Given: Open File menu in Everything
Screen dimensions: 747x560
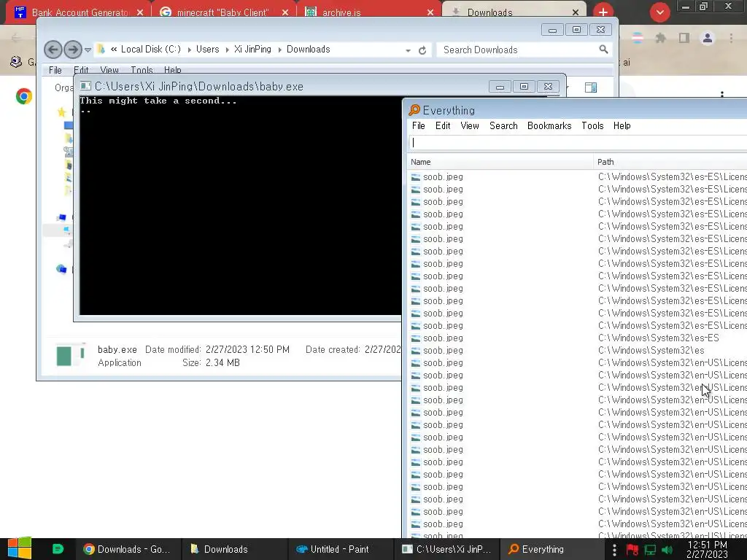Looking at the screenshot, I should (x=418, y=125).
